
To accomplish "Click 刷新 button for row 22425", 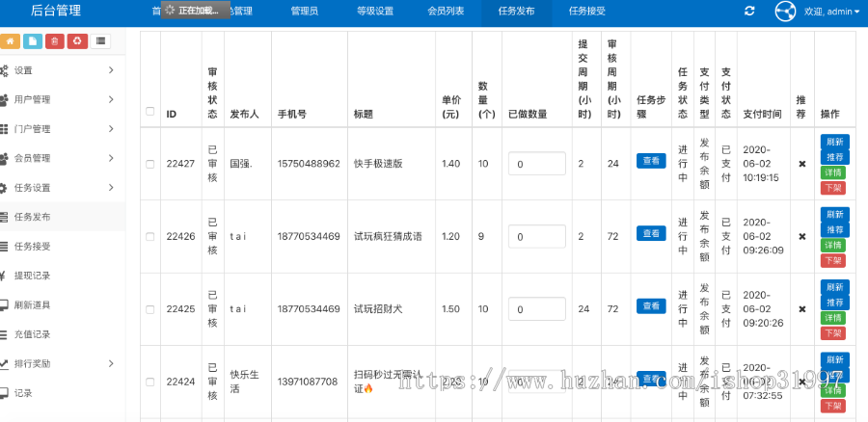I will tap(835, 286).
